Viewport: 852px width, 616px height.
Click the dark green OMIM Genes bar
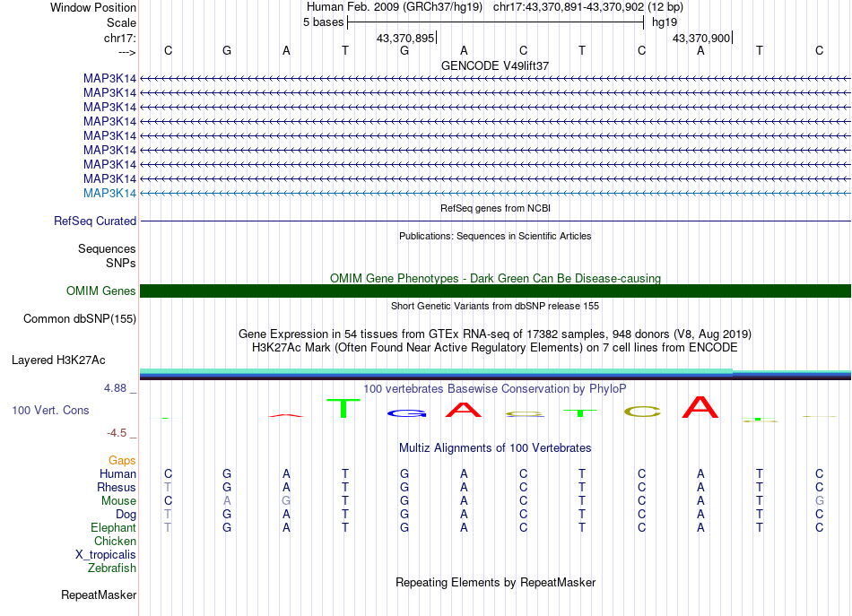[495, 291]
